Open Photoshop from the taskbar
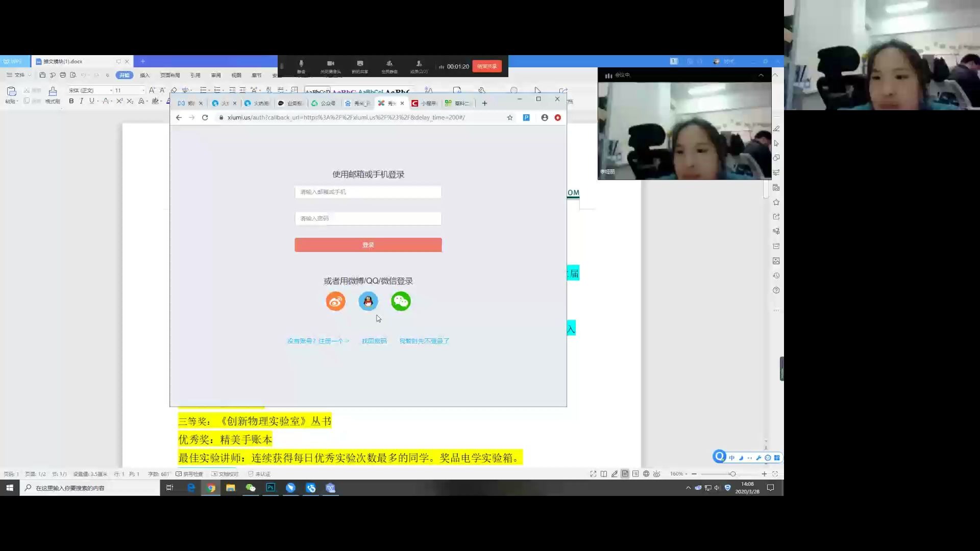The width and height of the screenshot is (980, 551). point(271,488)
